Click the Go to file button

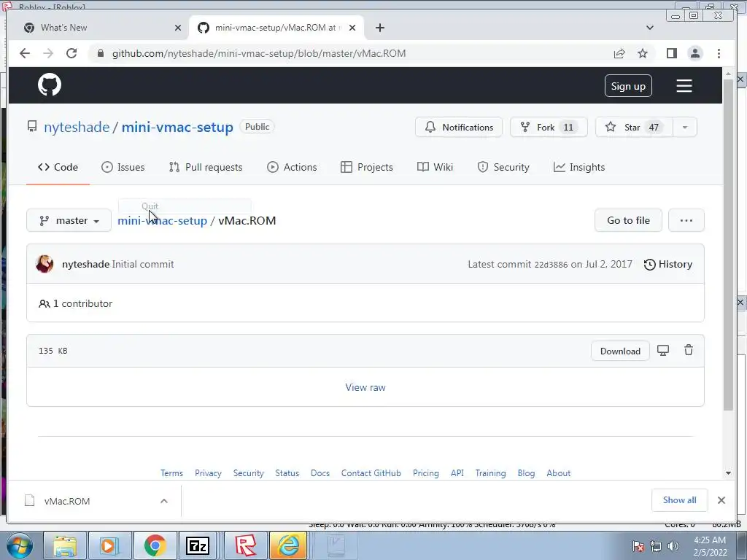click(628, 220)
